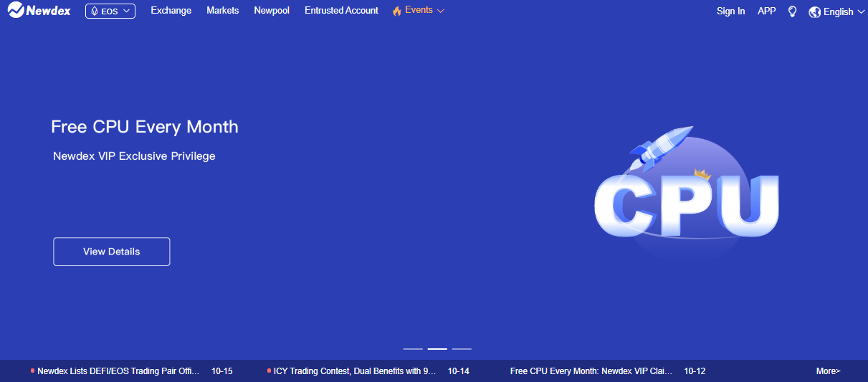Click the EOS chain symbol icon
868x382 pixels.
pos(94,11)
